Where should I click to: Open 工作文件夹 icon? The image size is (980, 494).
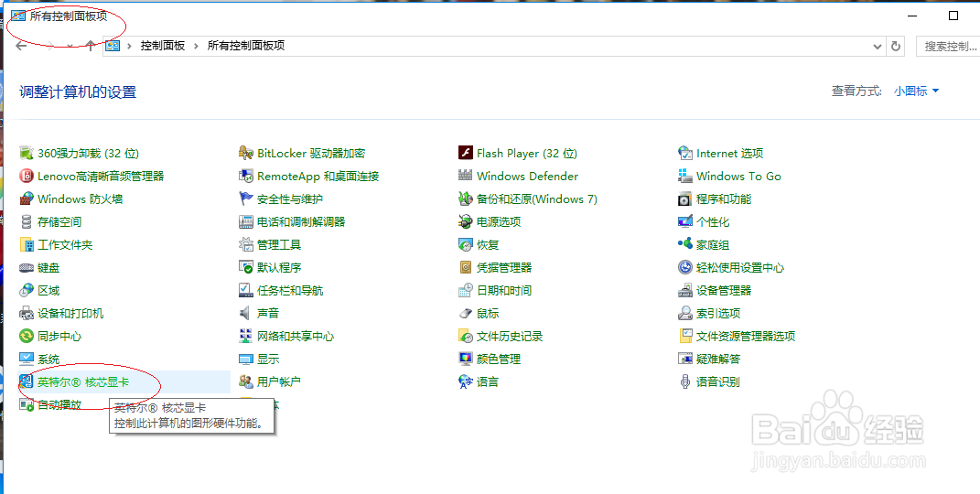point(27,245)
